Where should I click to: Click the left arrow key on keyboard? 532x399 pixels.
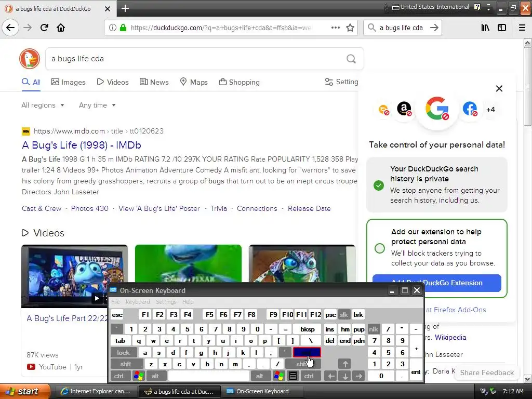[331, 376]
